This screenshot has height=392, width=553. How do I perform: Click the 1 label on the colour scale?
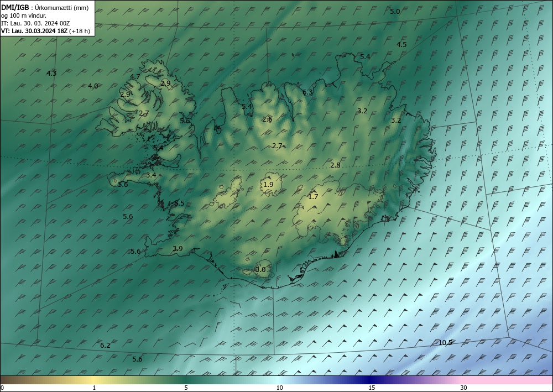[94, 388]
